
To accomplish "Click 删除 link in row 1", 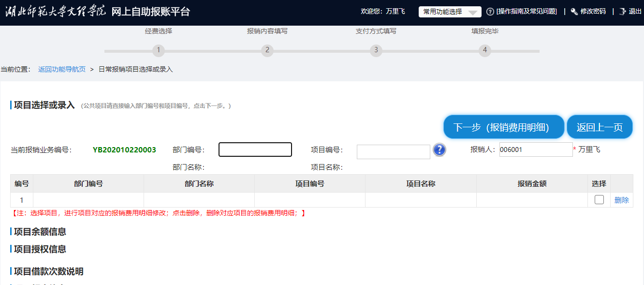I will [x=621, y=200].
